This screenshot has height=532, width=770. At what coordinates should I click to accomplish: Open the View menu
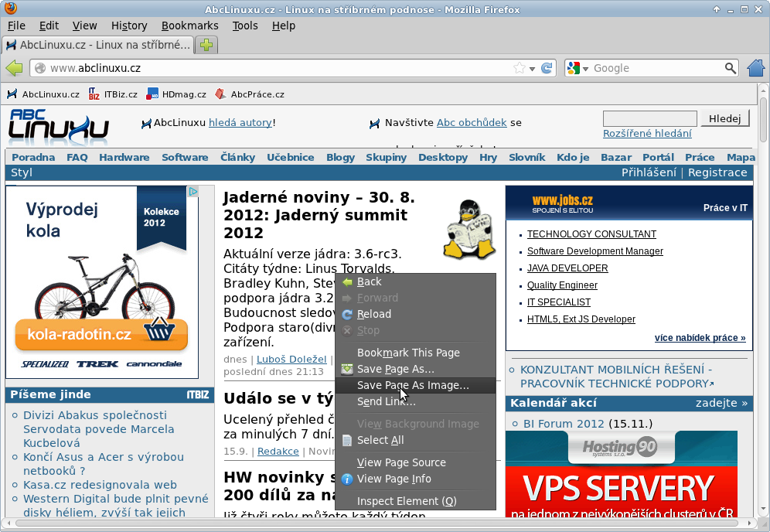(x=84, y=26)
